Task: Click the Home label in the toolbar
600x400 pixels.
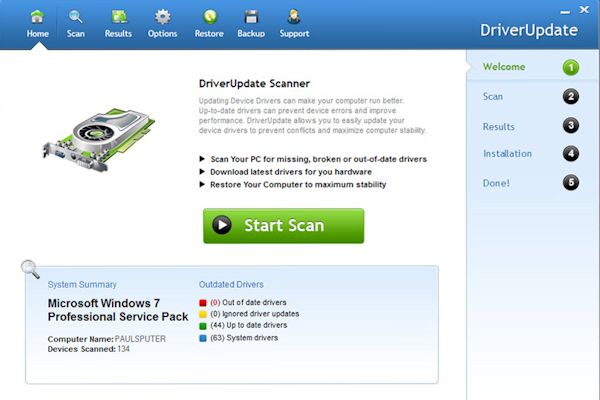Action: tap(38, 34)
